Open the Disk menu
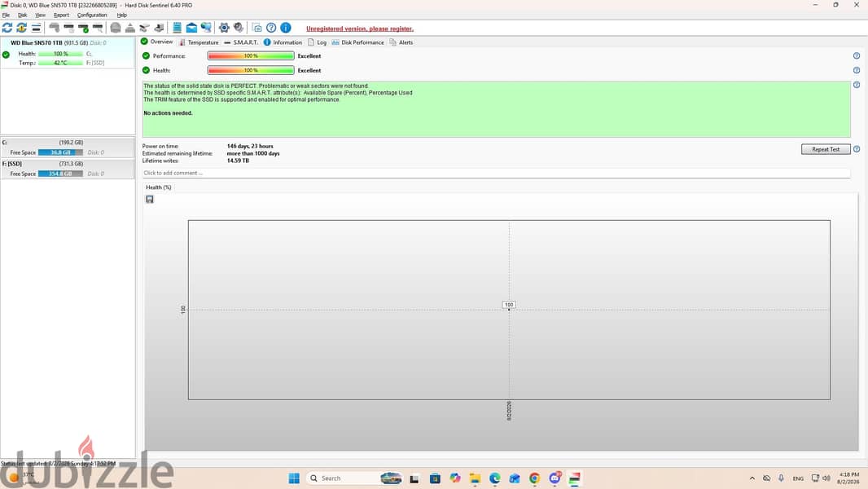Screen dimensions: 868x489 click(23, 15)
